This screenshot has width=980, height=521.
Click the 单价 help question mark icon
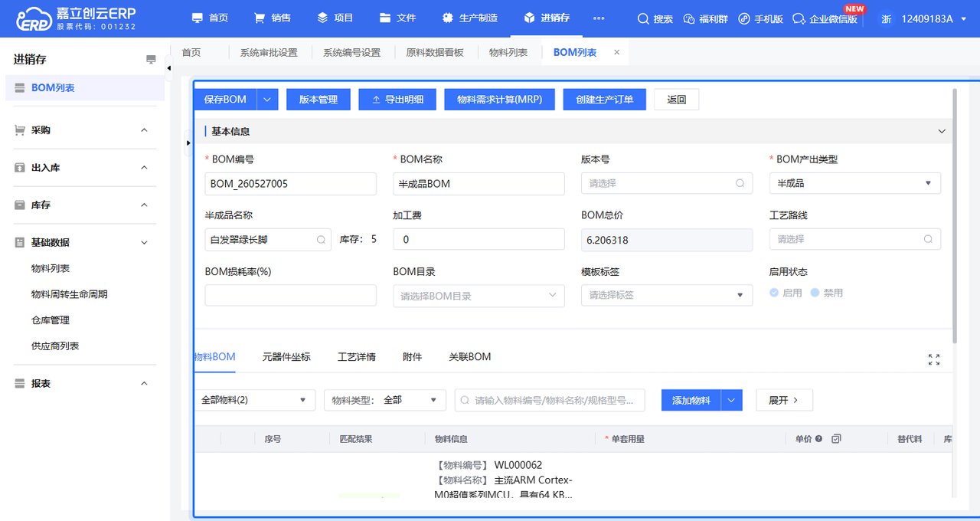[818, 439]
